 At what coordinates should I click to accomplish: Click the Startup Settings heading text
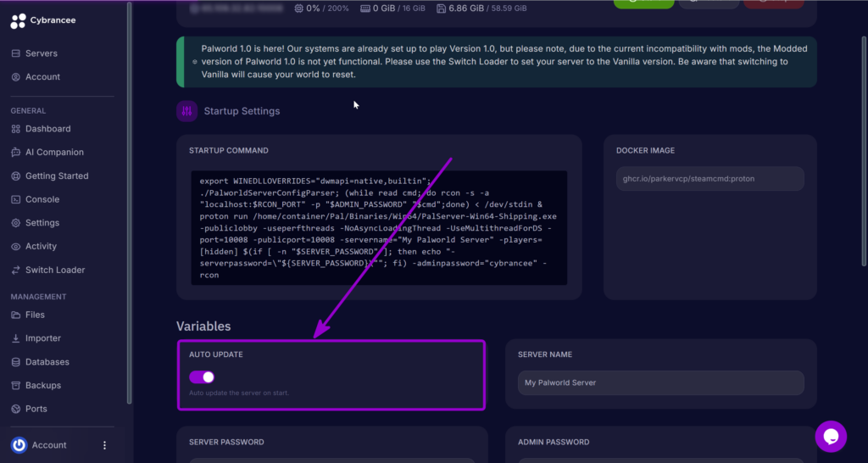242,111
